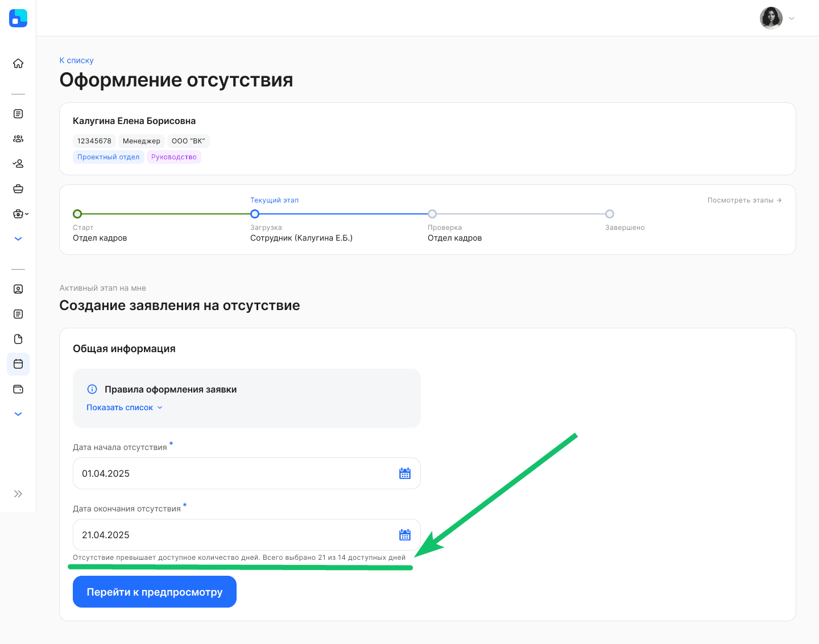Click the end date field '21.04.2025'
Image resolution: width=819 pixels, height=644 pixels.
[247, 535]
